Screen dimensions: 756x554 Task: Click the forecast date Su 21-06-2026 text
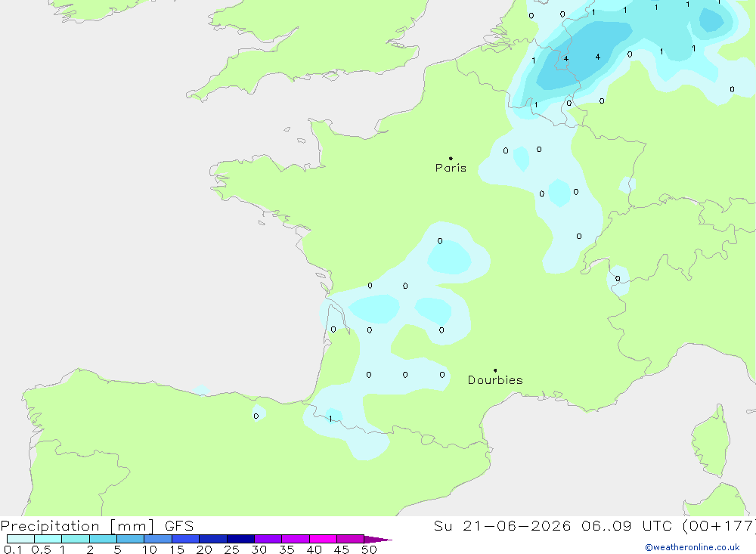(502, 525)
